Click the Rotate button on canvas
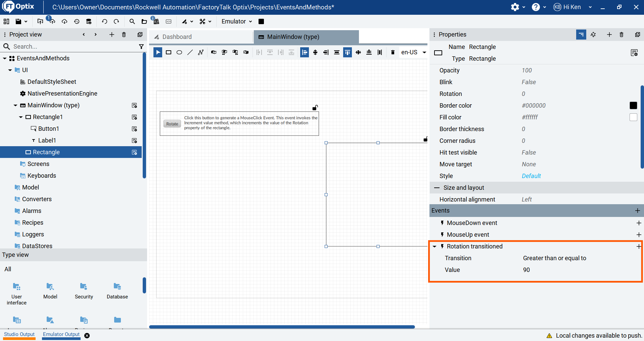The image size is (644, 341). point(172,124)
